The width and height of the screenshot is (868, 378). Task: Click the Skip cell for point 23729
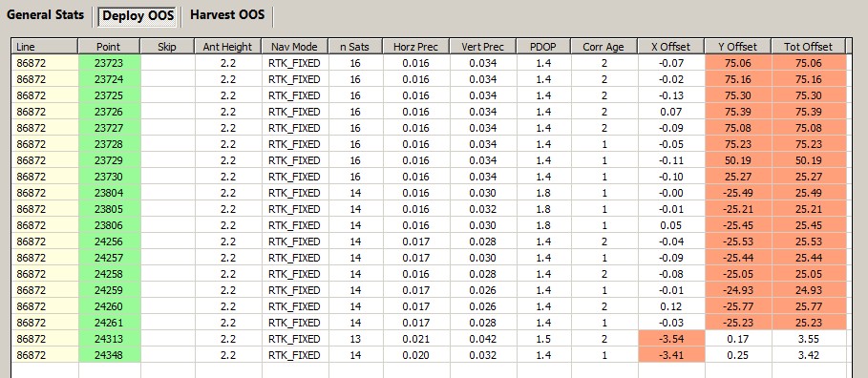168,160
